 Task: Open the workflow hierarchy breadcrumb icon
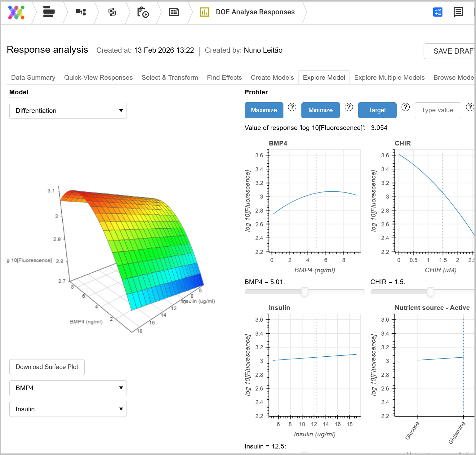click(81, 12)
